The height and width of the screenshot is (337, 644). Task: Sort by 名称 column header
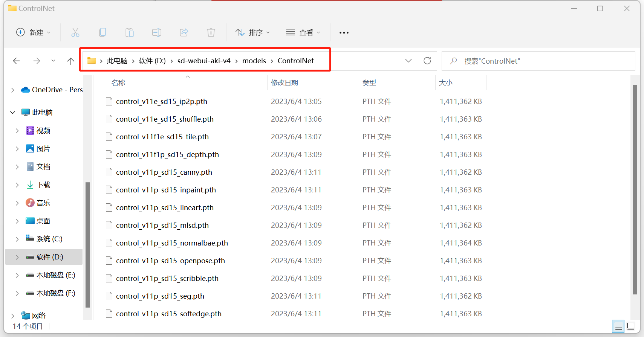click(118, 82)
